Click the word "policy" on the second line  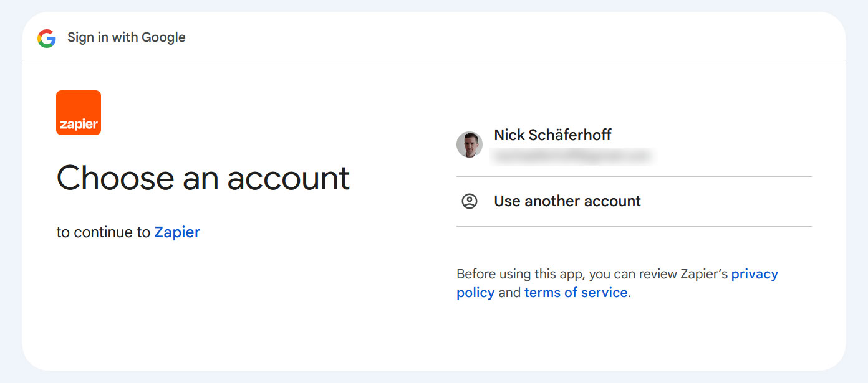coord(476,293)
